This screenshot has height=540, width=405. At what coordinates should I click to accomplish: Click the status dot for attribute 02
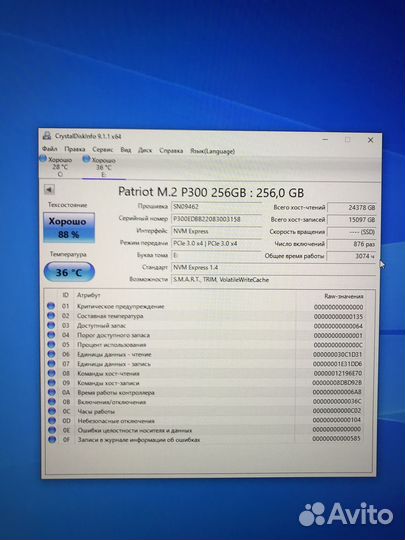click(x=51, y=315)
